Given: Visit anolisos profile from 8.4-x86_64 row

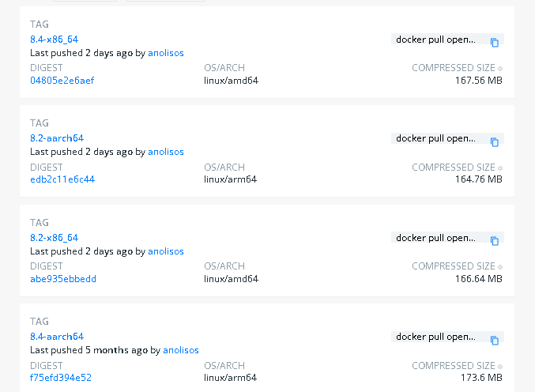Looking at the screenshot, I should (166, 53).
